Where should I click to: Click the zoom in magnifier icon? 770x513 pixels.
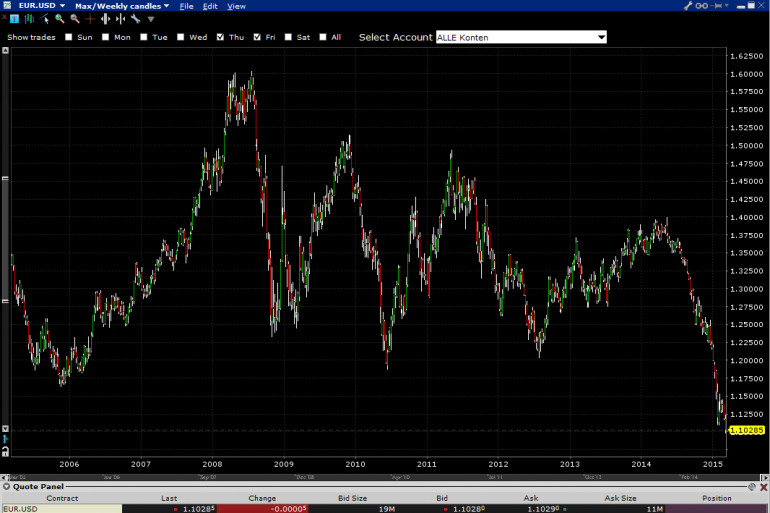pos(60,19)
